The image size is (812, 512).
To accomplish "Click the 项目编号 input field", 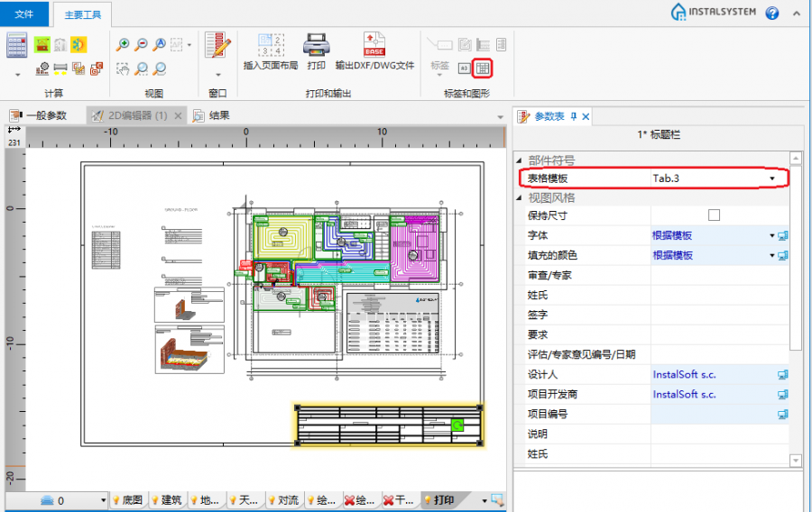I will [x=711, y=414].
